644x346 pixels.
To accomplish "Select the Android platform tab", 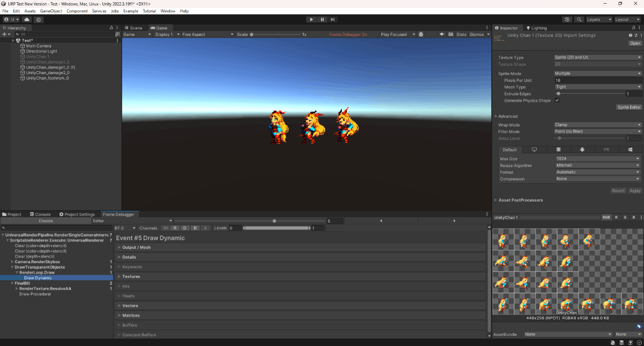I will tap(582, 150).
